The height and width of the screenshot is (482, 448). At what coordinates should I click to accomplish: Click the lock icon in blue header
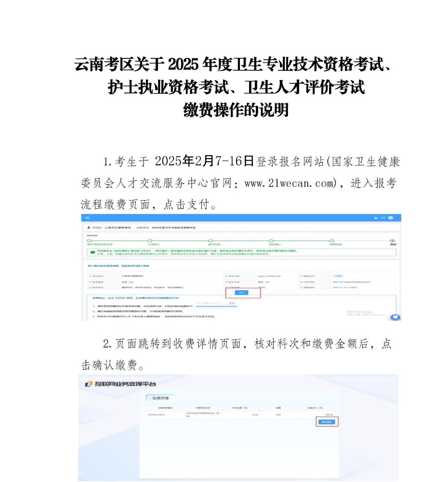click(376, 218)
